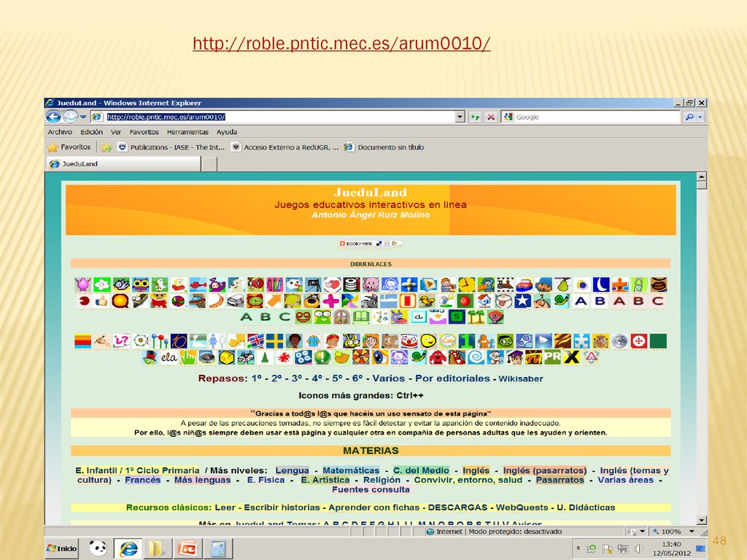The height and width of the screenshot is (560, 747).
Task: Click the 'ela' handwriting icon
Action: tap(169, 357)
